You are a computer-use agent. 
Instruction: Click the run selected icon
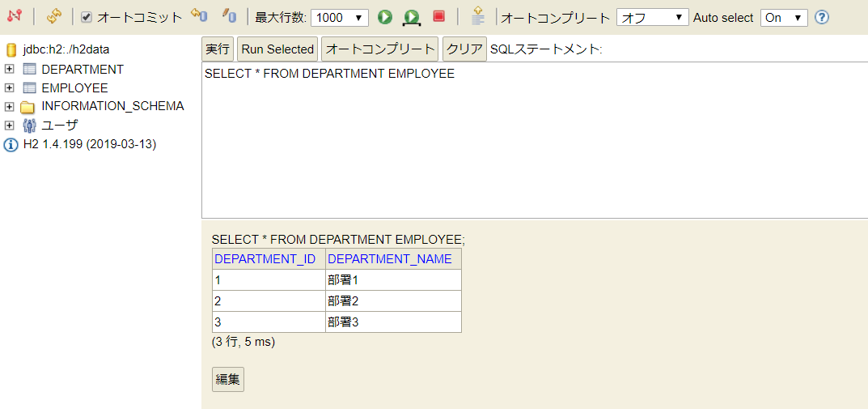pyautogui.click(x=411, y=18)
